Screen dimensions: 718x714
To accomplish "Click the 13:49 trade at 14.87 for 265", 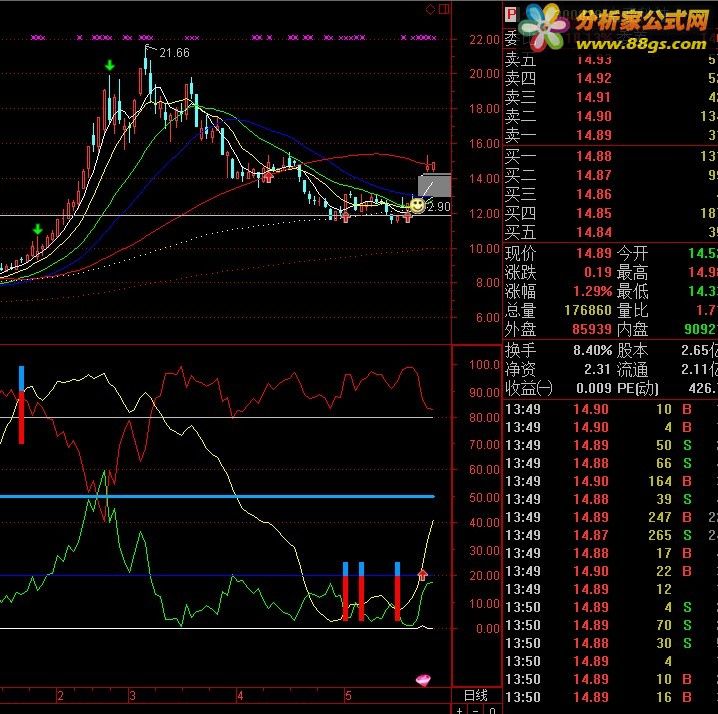I will point(611,535).
